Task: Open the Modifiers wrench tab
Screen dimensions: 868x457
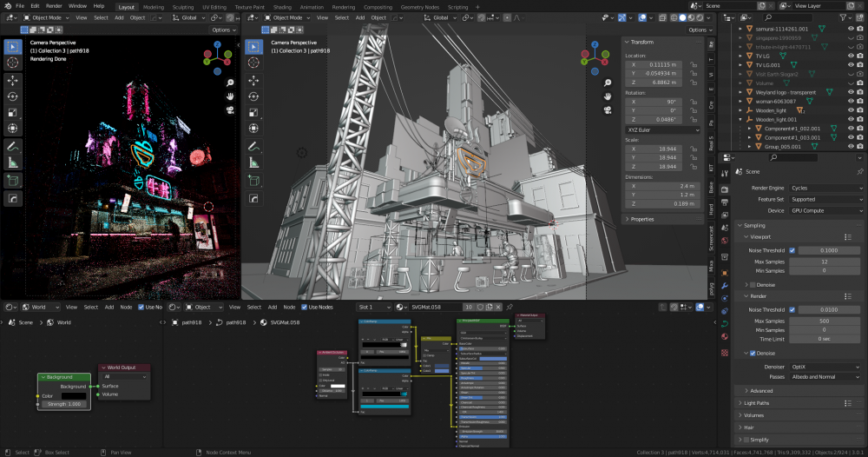Action: point(725,286)
